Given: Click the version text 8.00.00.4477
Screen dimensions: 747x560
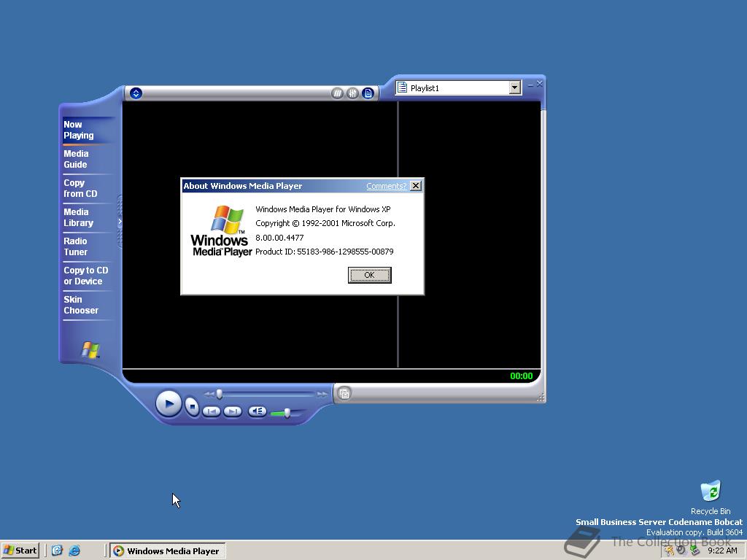Looking at the screenshot, I should pos(279,238).
